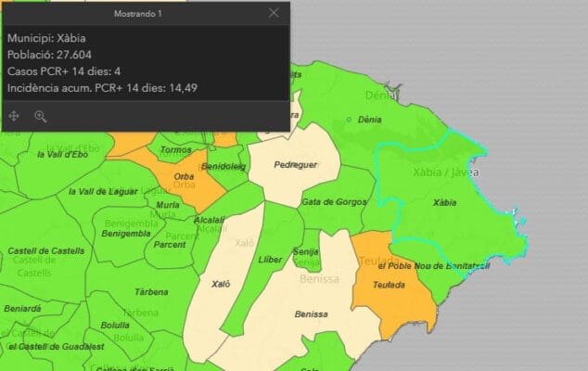Click the 'Municipi: Xàbia' text line
The height and width of the screenshot is (371, 588).
point(46,38)
